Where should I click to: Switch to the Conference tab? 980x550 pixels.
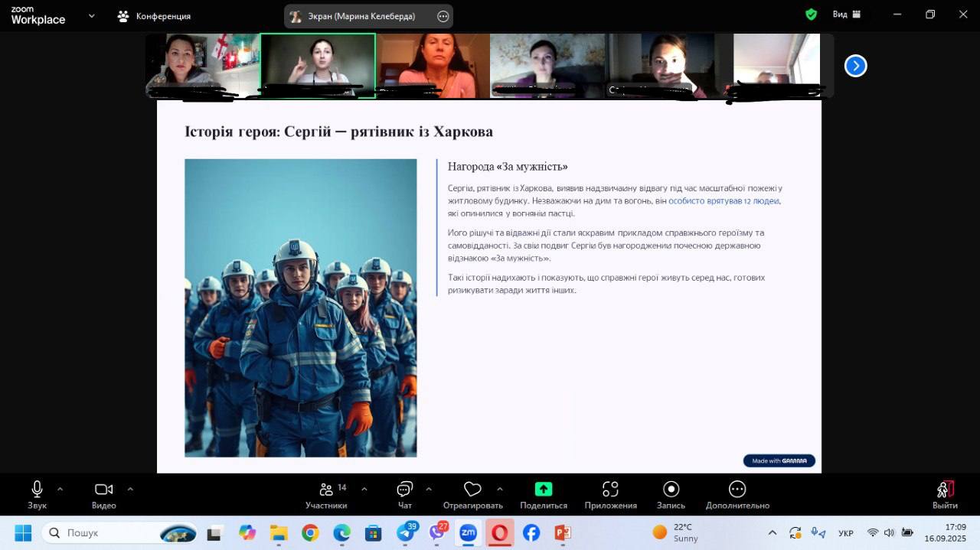(x=154, y=16)
